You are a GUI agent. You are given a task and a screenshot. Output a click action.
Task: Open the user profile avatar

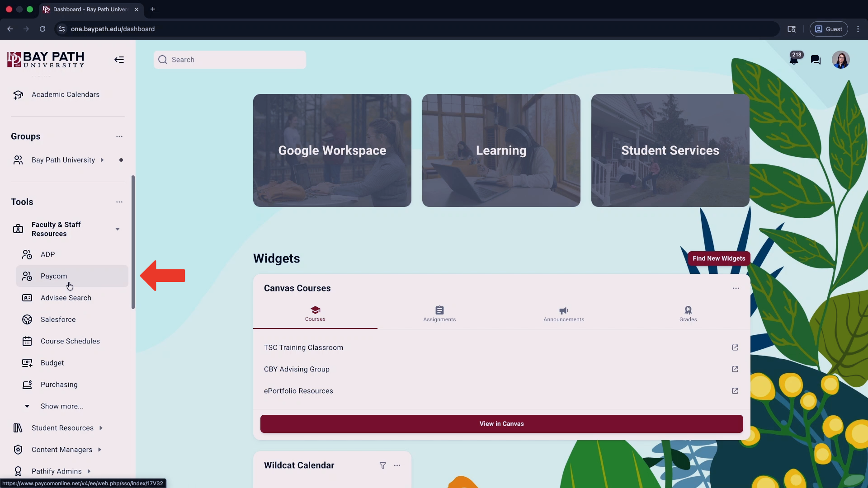click(x=840, y=60)
